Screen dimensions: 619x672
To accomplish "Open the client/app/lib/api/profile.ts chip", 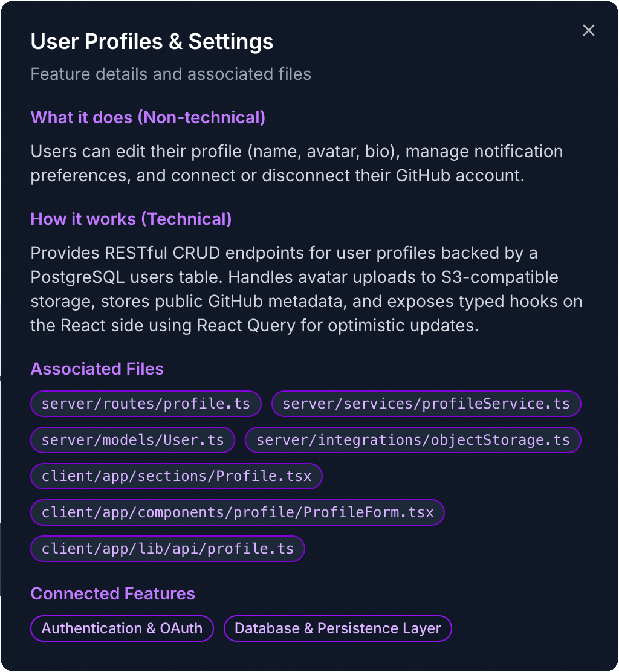I will [x=167, y=549].
